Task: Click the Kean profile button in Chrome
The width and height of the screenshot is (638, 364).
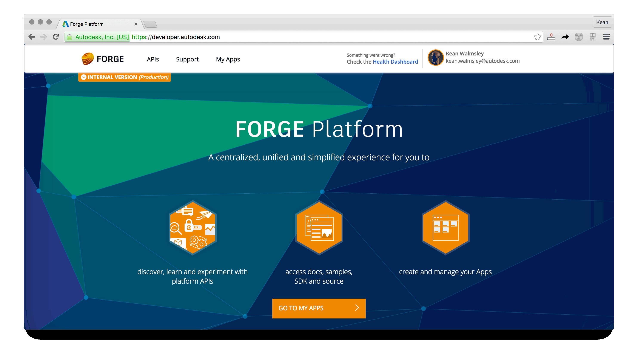Action: 602,22
